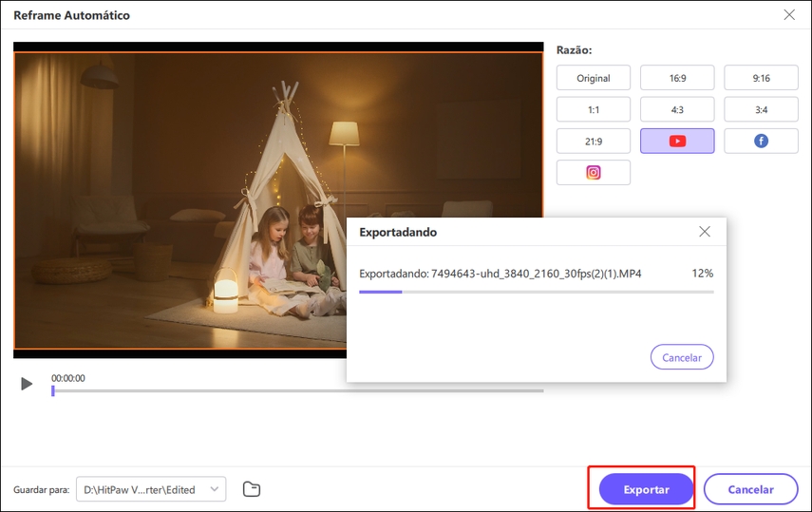Select the YouTube ratio preset
The image size is (812, 512).
pos(677,141)
